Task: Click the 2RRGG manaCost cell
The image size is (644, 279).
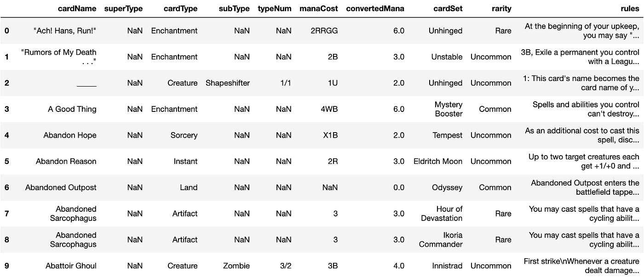Action: coord(324,31)
